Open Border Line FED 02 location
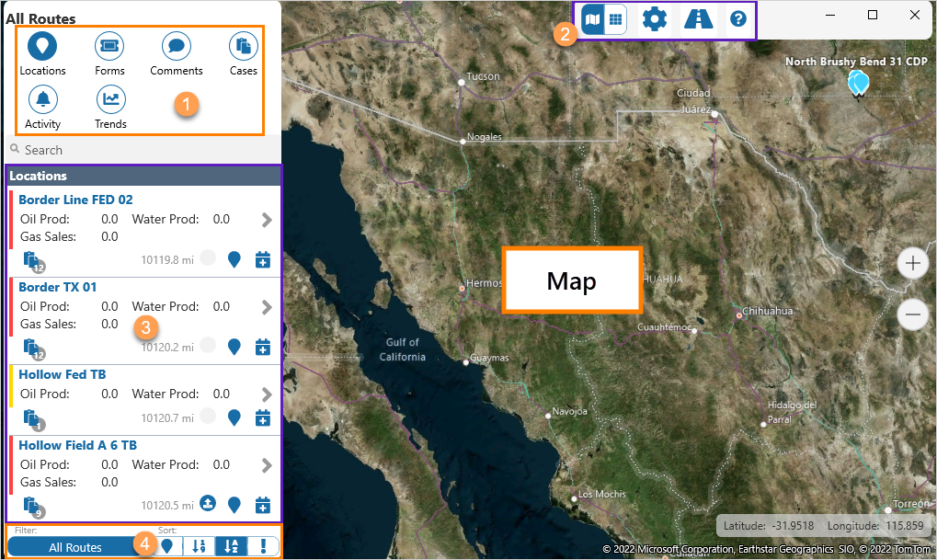Image resolution: width=937 pixels, height=560 pixels. [x=75, y=200]
